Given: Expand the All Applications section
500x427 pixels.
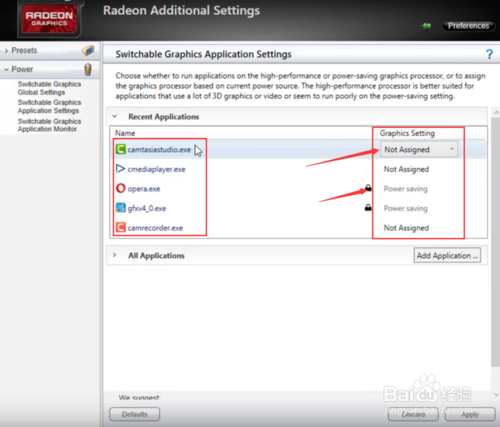Looking at the screenshot, I should tap(115, 255).
